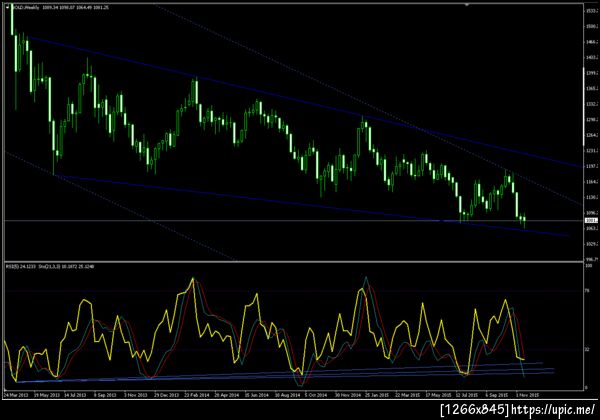Click the 1029 price scale label
600x420 pixels.
[592, 244]
